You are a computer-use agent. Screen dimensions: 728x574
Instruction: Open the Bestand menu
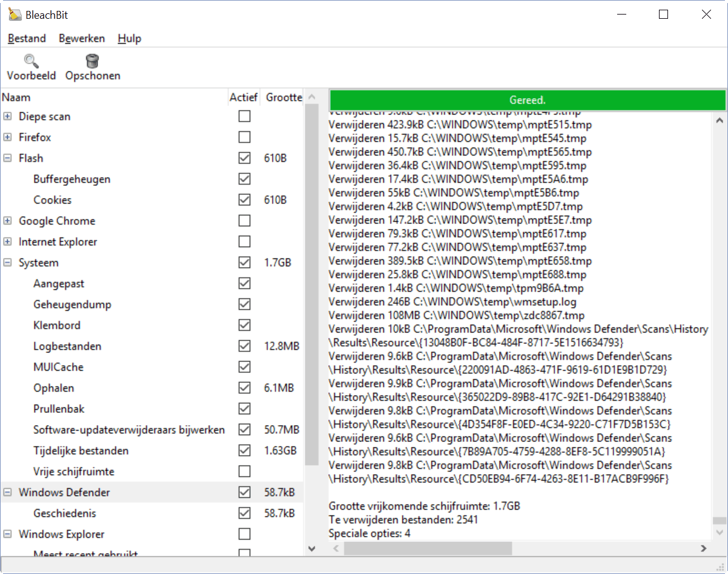(x=27, y=38)
